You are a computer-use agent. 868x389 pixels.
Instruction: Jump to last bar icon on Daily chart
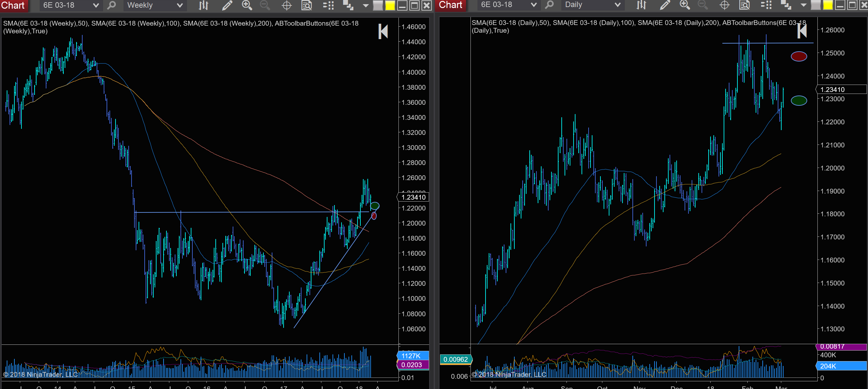click(x=802, y=31)
